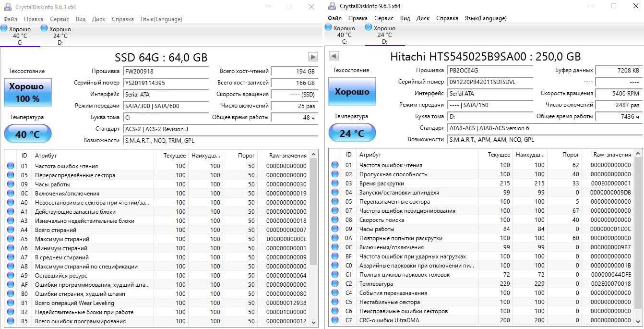Click previous-disk arrow in right window
Screen dimensions: 644x329
[x=334, y=56]
